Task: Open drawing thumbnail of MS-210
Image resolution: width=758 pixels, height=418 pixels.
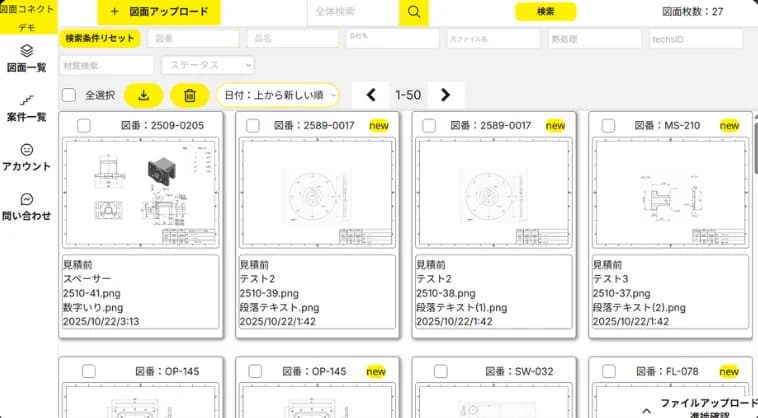Action: pyautogui.click(x=670, y=193)
